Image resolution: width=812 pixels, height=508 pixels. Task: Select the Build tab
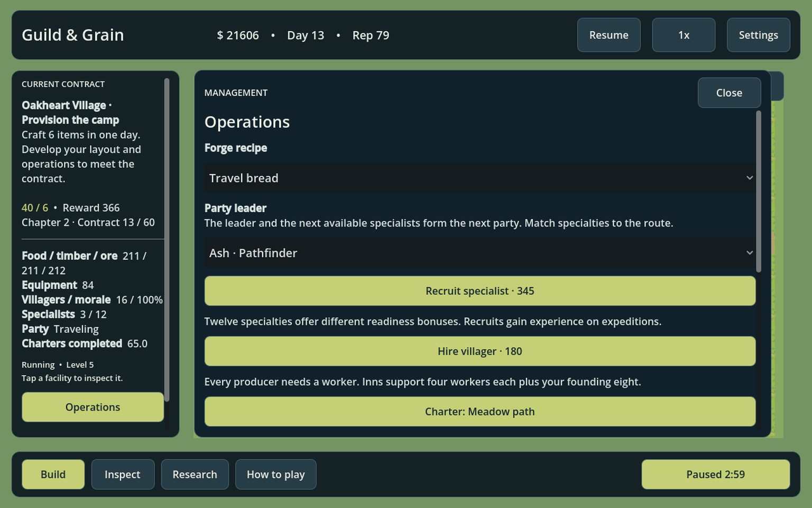point(53,474)
